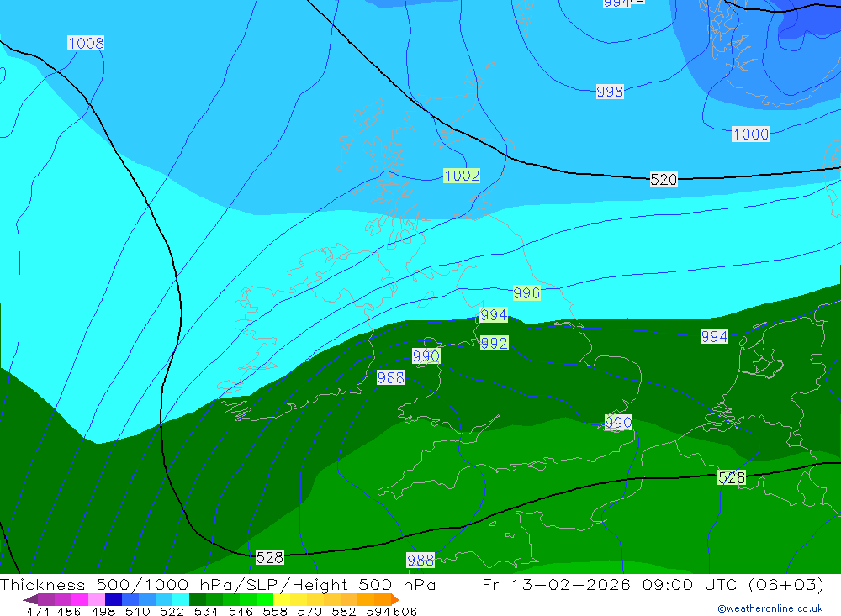Viewport: 841px width, 616px height.
Task: Click the '(06+03)' forecast run text
Action: (785, 585)
